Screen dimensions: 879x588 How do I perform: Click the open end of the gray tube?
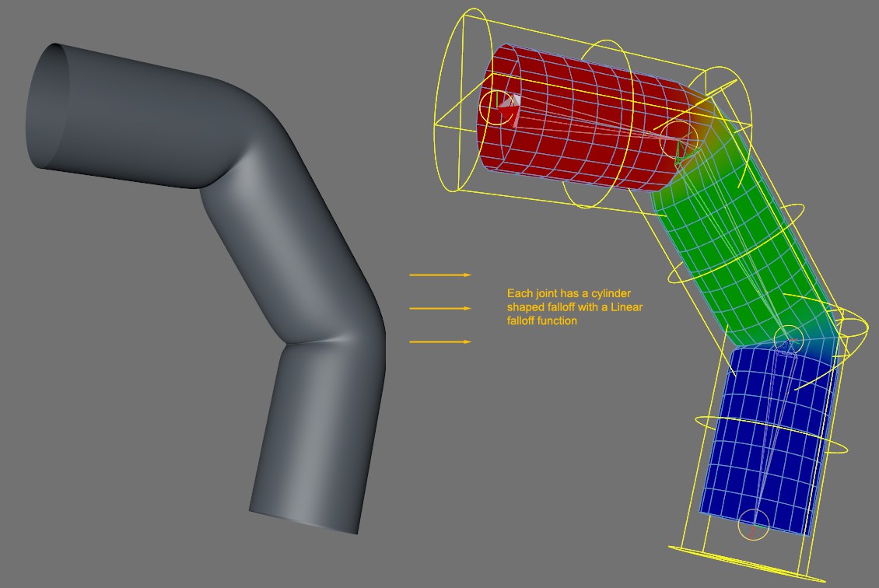point(47,107)
